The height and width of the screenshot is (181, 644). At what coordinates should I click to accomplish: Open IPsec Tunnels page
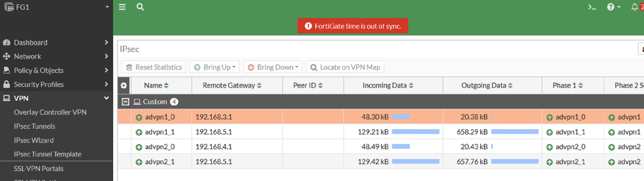point(35,126)
